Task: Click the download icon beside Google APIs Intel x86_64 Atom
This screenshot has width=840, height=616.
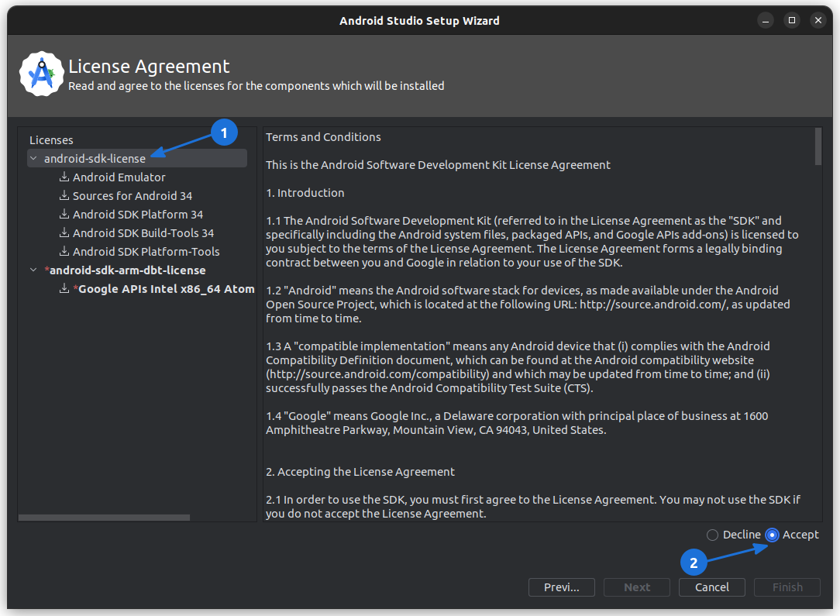Action: [64, 288]
